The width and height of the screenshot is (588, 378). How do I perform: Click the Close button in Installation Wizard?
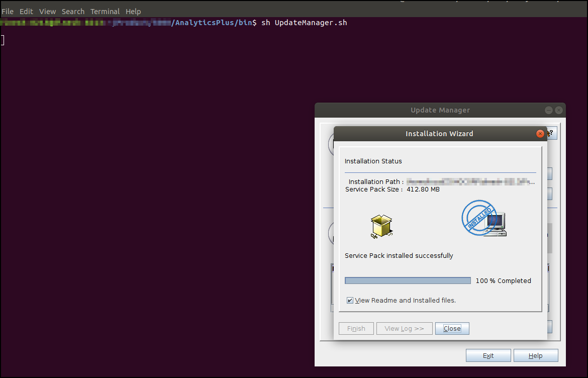tap(452, 329)
